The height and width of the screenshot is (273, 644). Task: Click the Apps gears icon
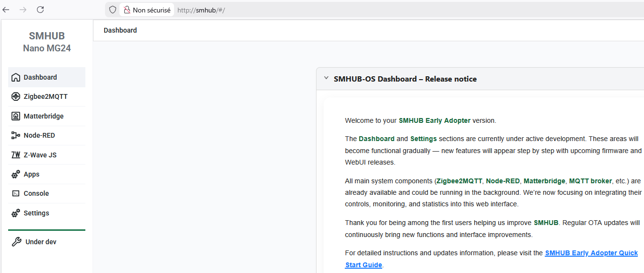(x=15, y=174)
